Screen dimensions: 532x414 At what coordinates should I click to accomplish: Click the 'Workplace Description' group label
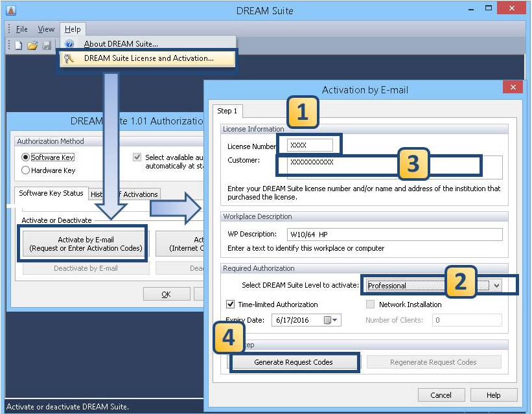[x=257, y=216]
